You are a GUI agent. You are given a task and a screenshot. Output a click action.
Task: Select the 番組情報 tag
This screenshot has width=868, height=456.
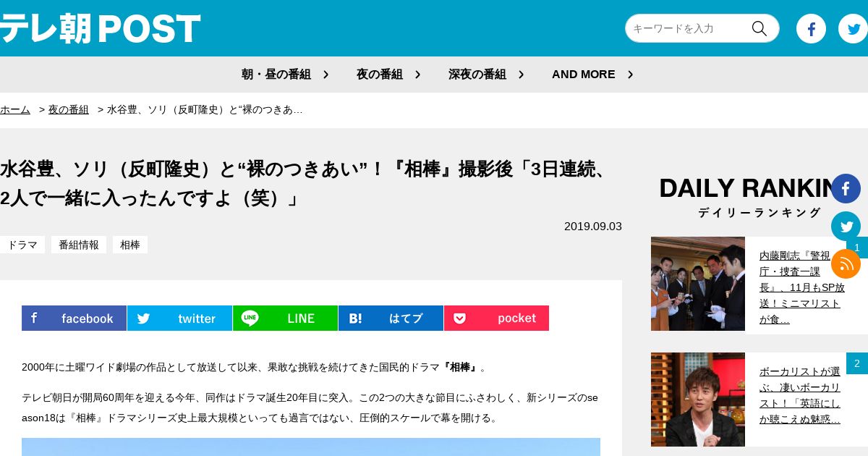pos(79,245)
